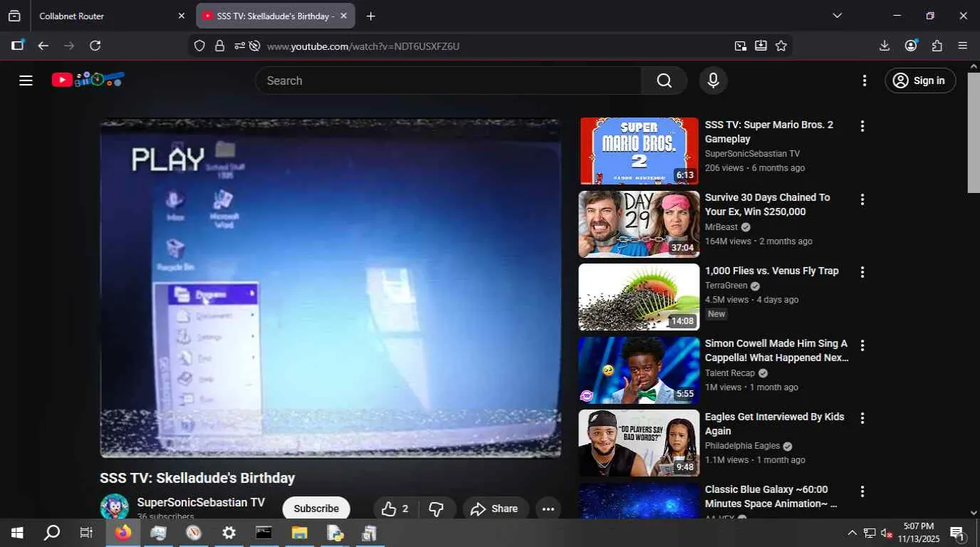This screenshot has height=547, width=980.
Task: Open Windows Settings gear on taskbar
Action: tap(229, 533)
